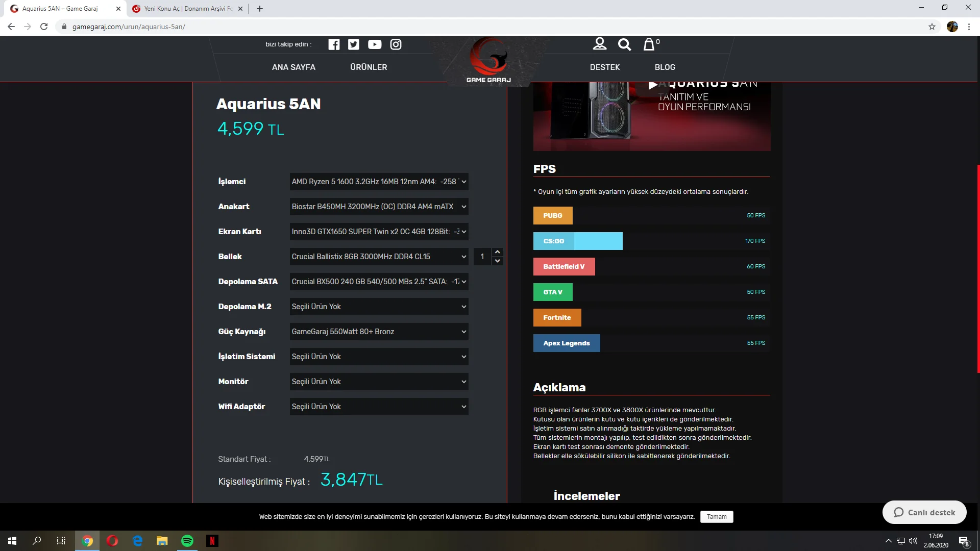Open the YouTube social icon
980x551 pixels.
pyautogui.click(x=375, y=44)
